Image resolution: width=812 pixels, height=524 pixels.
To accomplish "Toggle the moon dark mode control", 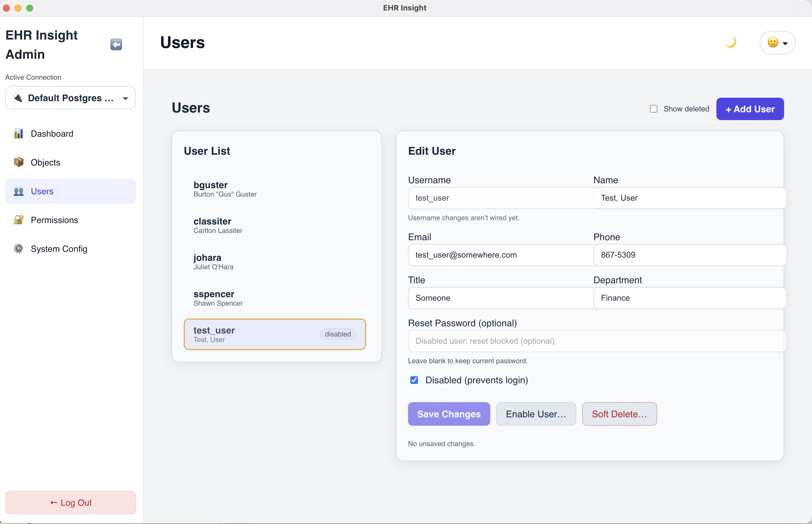I will 730,42.
